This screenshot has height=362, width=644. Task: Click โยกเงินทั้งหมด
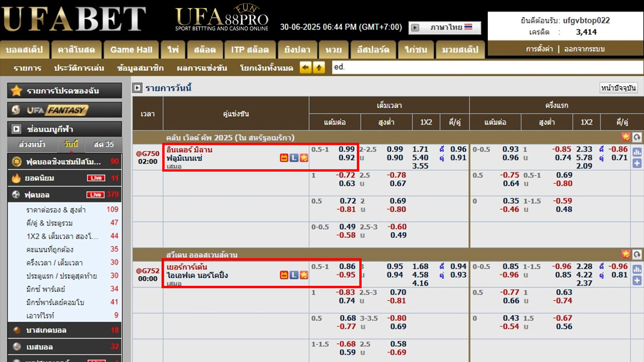[x=267, y=68]
